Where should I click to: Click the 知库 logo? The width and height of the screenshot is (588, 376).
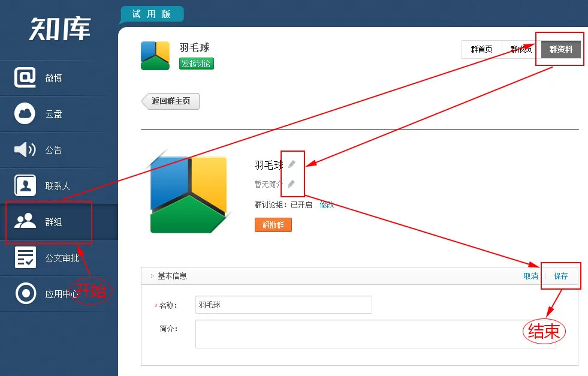pos(60,29)
